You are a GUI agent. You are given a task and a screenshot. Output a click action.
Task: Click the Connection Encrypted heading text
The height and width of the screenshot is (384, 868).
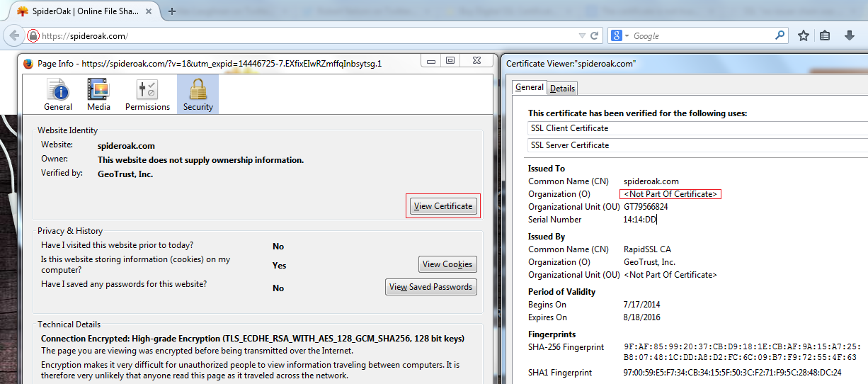coord(253,339)
